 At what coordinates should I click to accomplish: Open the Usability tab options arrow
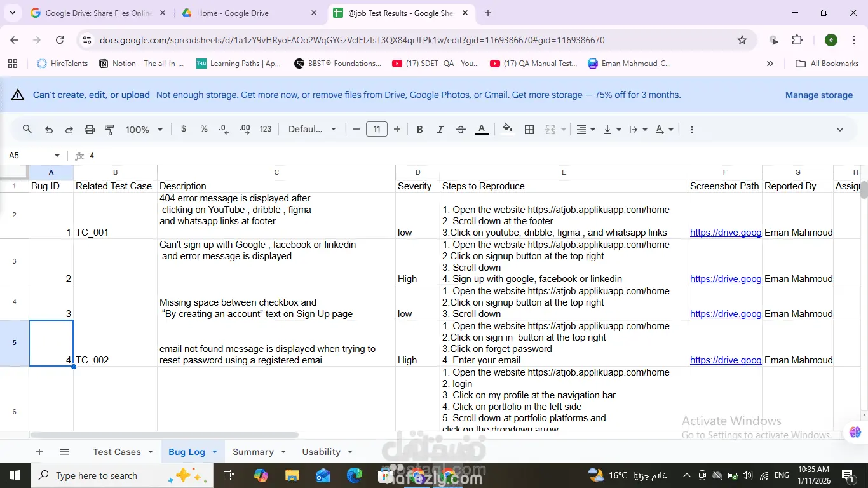tap(349, 452)
